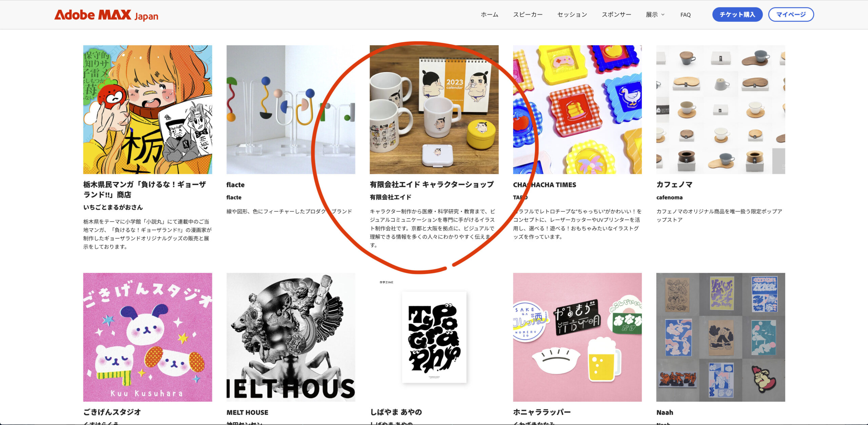Image resolution: width=868 pixels, height=425 pixels.
Task: Open the カフェノマ cups grid thumbnail
Action: tap(721, 110)
